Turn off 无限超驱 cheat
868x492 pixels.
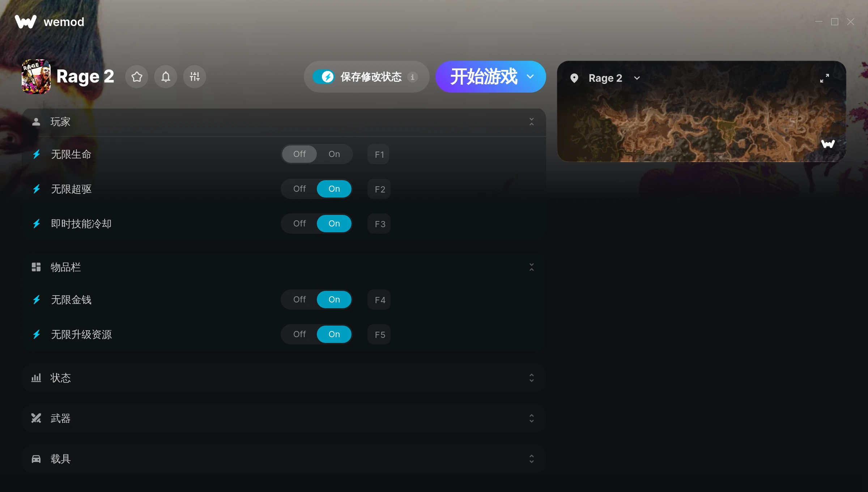tap(299, 189)
